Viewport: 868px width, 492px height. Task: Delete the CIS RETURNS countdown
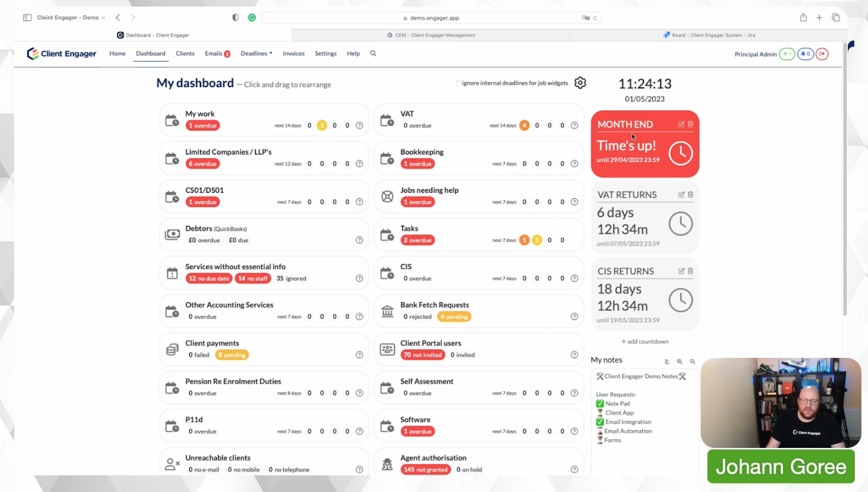pos(690,271)
